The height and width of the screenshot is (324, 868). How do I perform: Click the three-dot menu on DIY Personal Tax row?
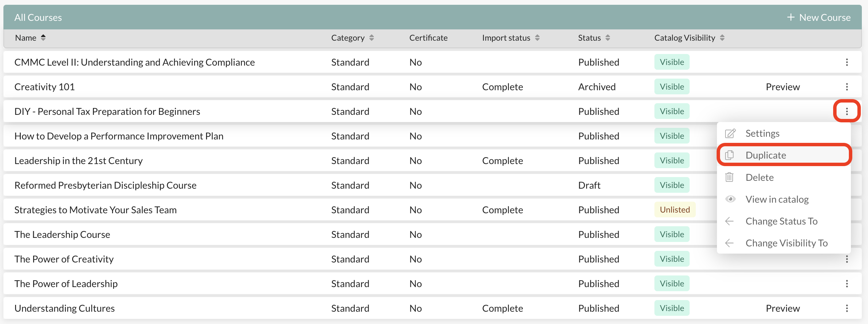847,111
